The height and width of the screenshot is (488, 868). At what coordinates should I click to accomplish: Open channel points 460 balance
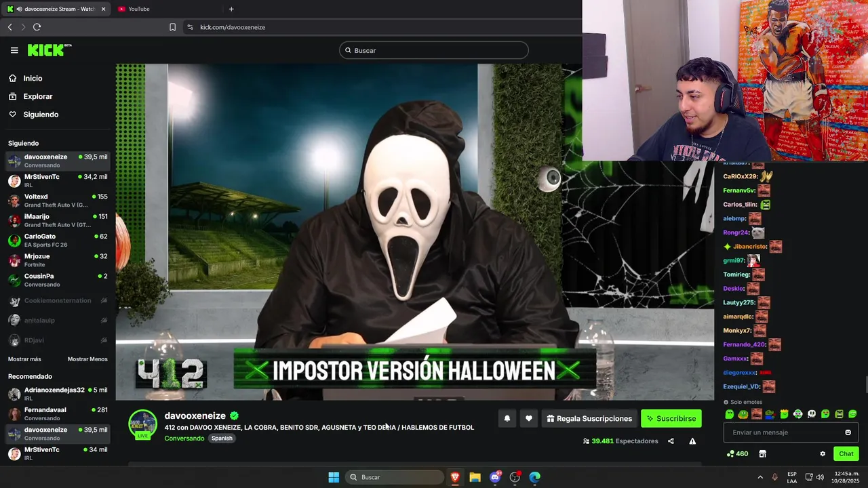tap(738, 454)
